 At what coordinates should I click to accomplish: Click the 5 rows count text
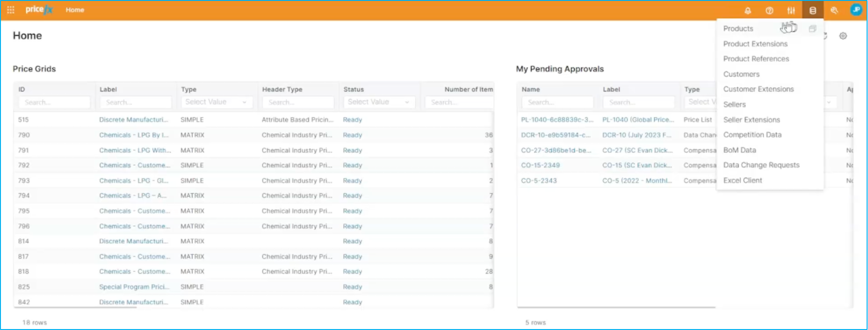click(535, 323)
